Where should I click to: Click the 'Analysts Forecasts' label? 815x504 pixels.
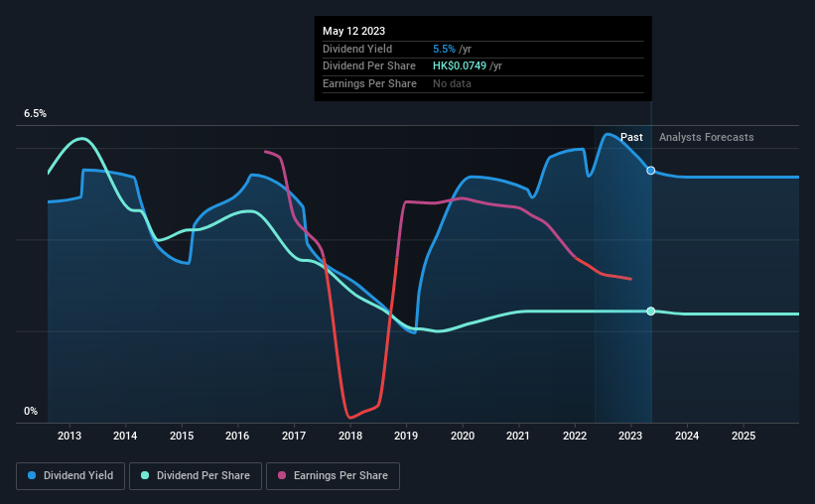[707, 137]
